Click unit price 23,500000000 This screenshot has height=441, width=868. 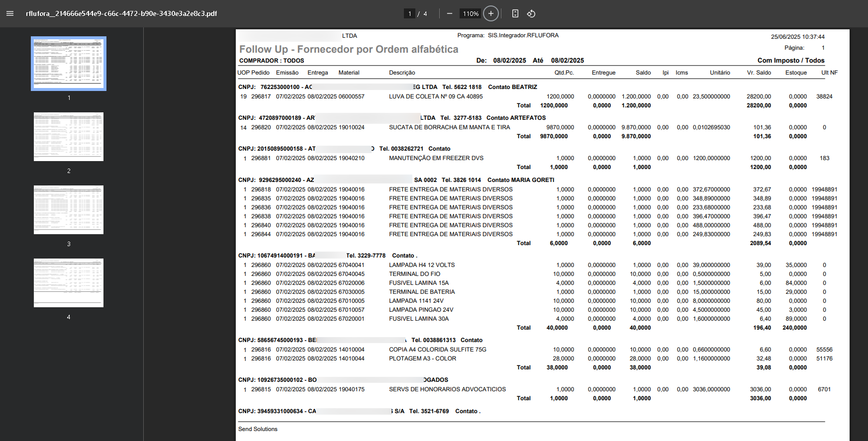tap(711, 96)
